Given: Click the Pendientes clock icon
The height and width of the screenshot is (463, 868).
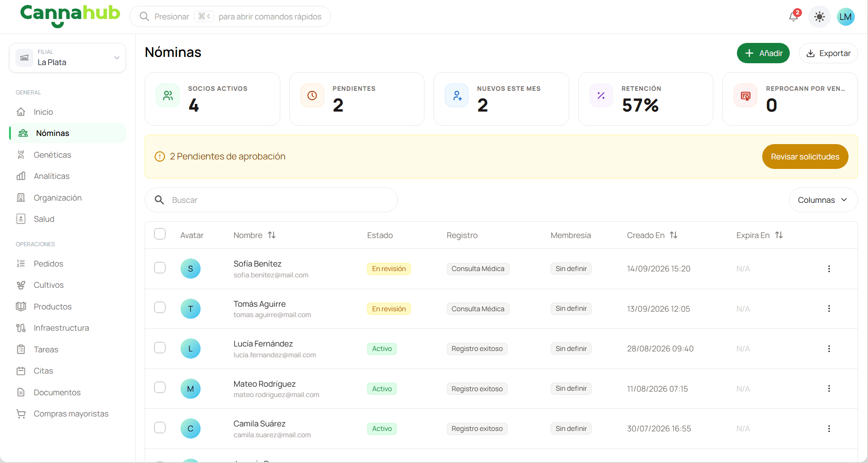Looking at the screenshot, I should click(x=312, y=95).
